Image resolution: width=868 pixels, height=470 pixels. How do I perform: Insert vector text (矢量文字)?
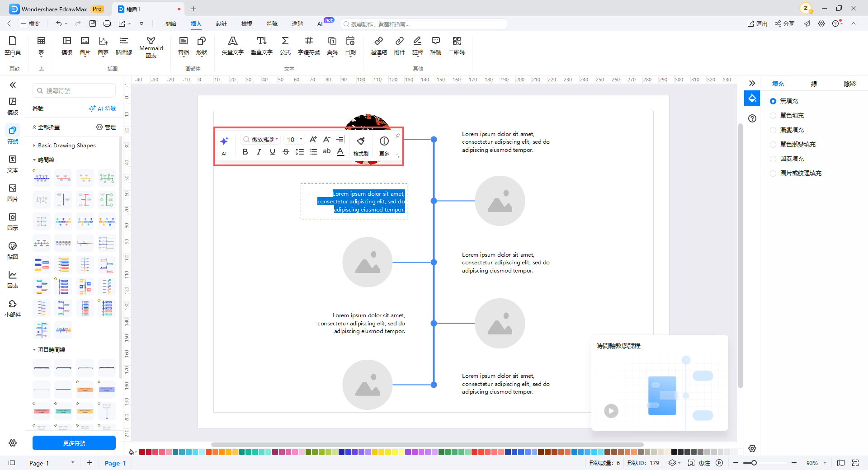tap(233, 46)
